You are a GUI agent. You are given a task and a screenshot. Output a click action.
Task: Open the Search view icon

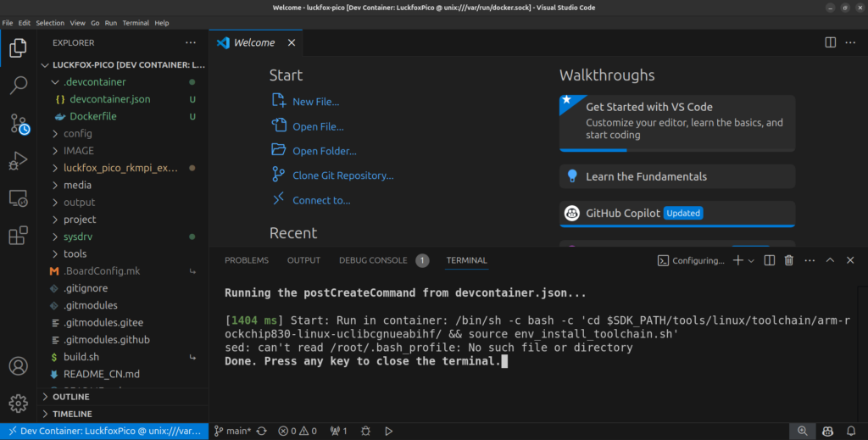pyautogui.click(x=18, y=86)
